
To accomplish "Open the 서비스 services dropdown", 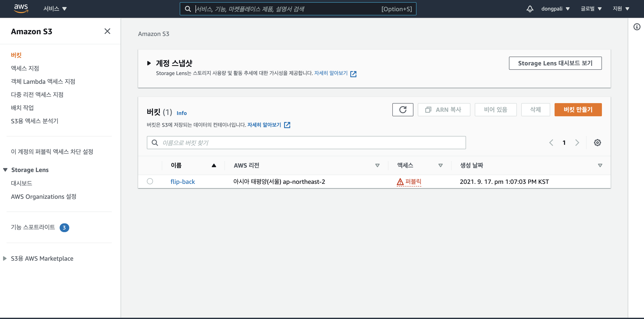I will [x=55, y=9].
